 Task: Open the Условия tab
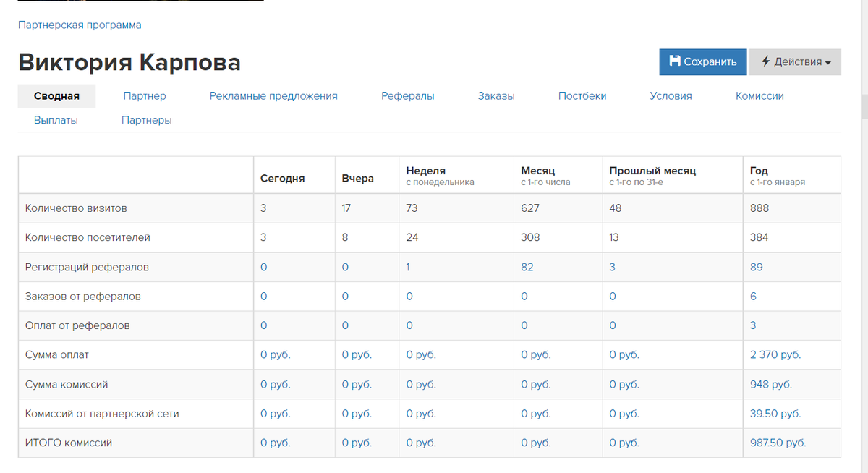click(671, 95)
